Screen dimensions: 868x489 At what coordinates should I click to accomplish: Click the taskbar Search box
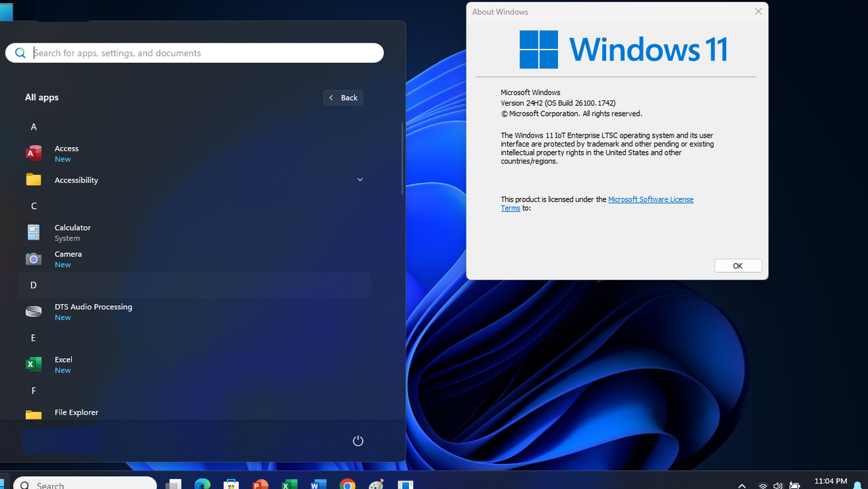pos(85,482)
